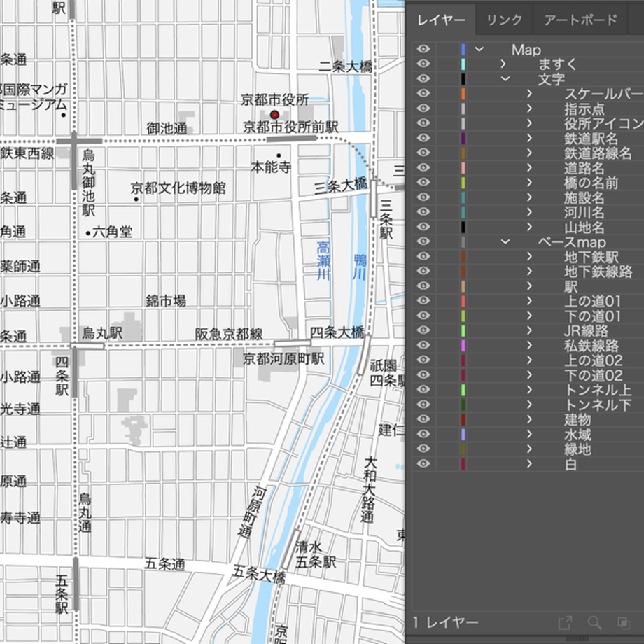Select the 鉄道駅名 layer name
Viewport: 644px width, 644px height.
point(591,138)
